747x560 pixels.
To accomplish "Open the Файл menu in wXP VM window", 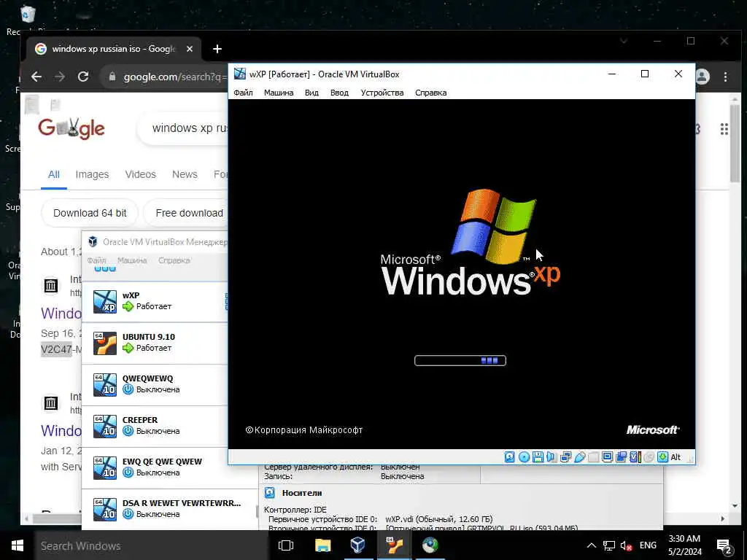I will pos(243,93).
